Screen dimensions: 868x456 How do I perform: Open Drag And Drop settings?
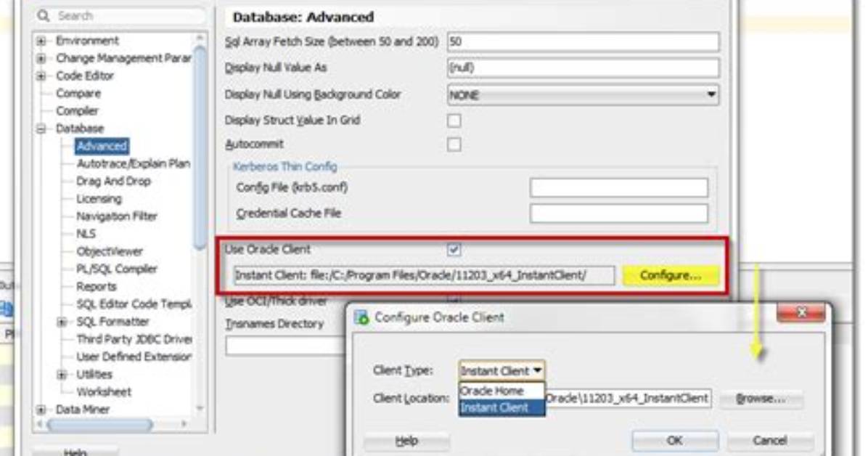(113, 182)
